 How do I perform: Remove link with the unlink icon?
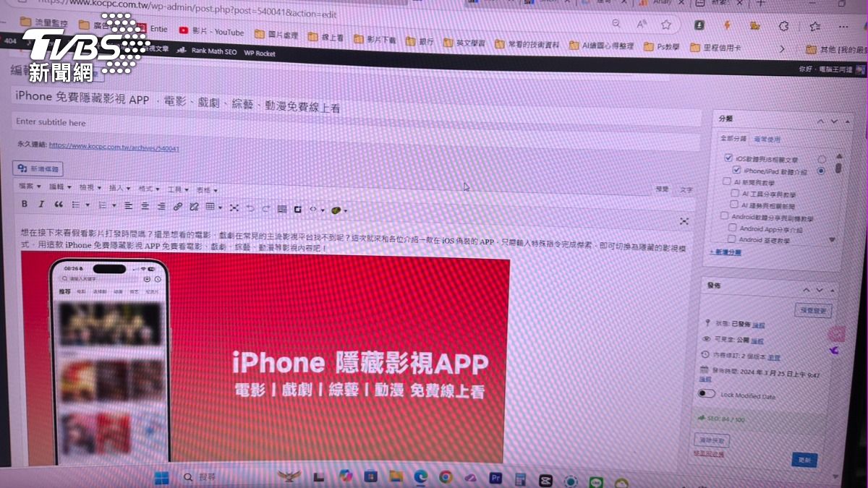click(x=193, y=207)
